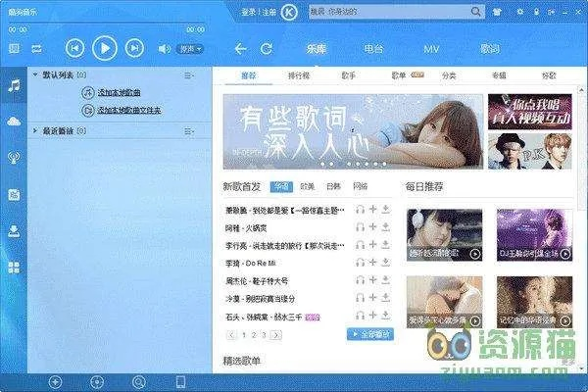Toggle the loop playback mode icon

tap(37, 48)
